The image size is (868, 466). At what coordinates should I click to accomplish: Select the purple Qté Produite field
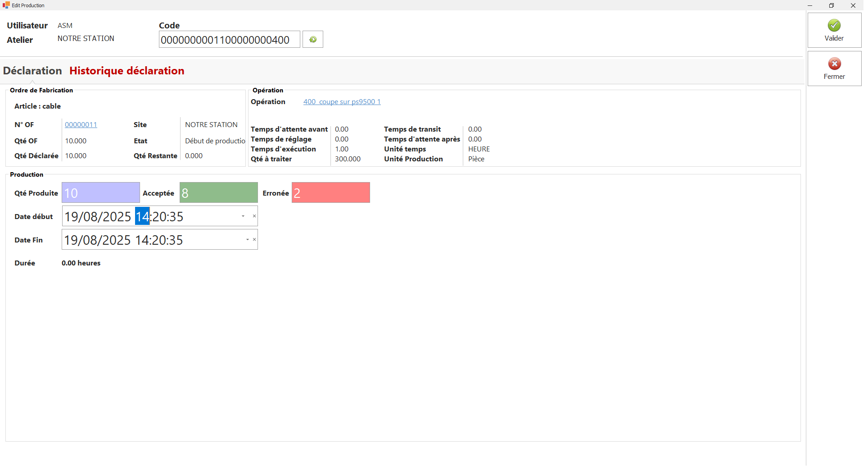click(100, 193)
